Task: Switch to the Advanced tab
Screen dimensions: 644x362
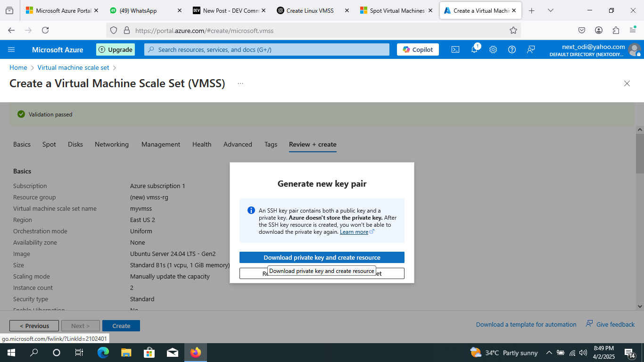Action: (x=238, y=144)
